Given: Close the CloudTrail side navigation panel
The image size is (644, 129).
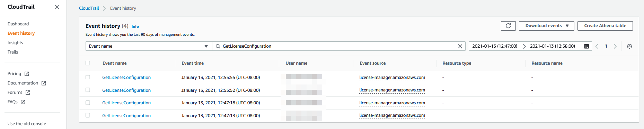Looking at the screenshot, I should pos(57,7).
